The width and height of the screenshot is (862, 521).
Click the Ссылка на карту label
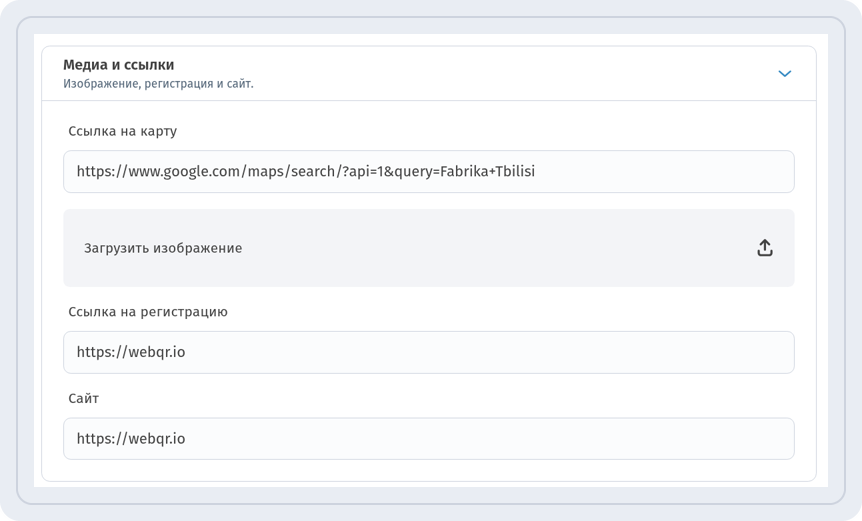[x=123, y=131]
